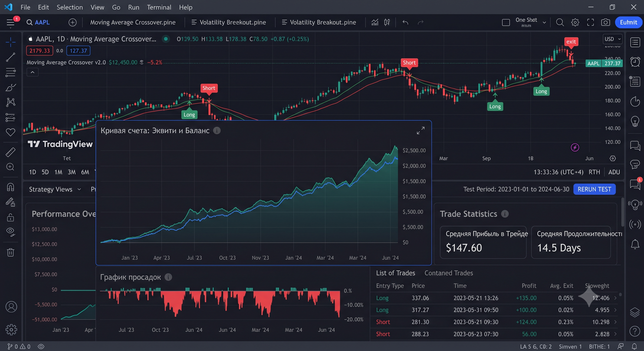Open chart settings gear in top toolbar
The width and height of the screenshot is (644, 351).
(575, 22)
